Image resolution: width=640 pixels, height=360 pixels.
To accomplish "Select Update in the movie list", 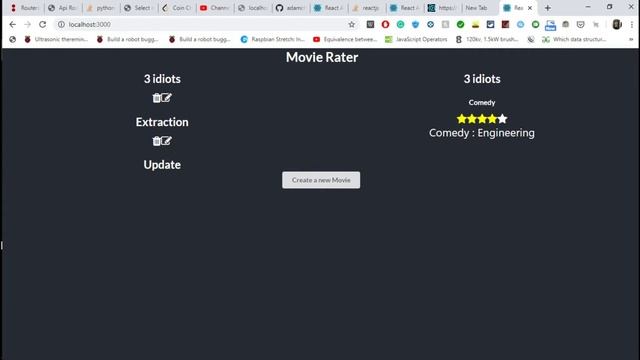I will pos(162,165).
